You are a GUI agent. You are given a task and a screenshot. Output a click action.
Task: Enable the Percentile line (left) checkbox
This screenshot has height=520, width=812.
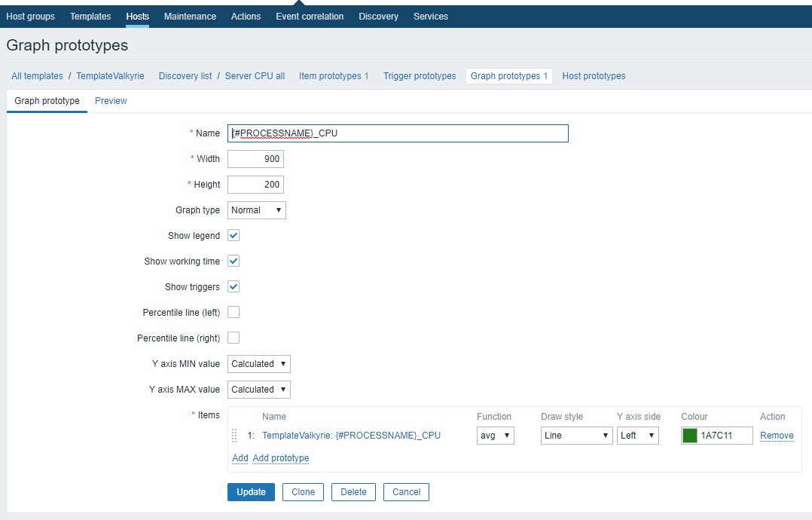point(234,311)
